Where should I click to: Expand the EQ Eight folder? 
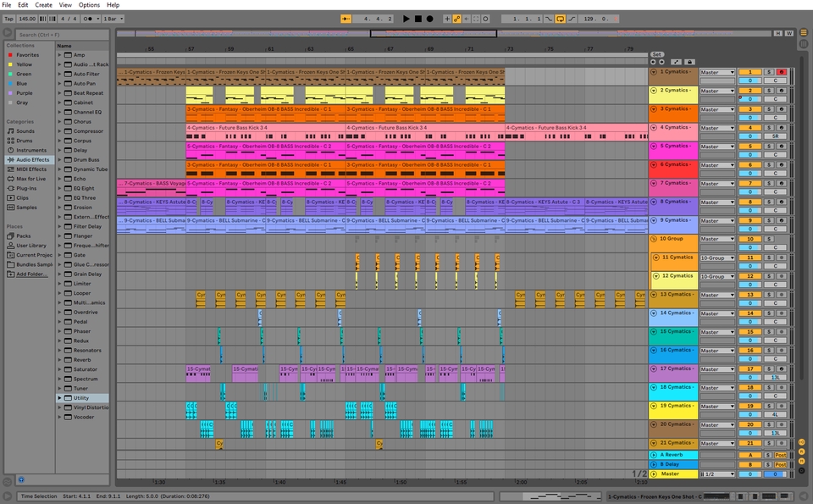(x=59, y=189)
